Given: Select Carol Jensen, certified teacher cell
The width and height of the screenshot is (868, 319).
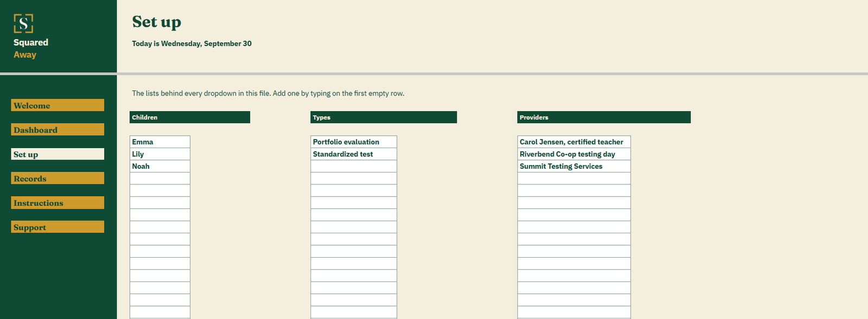Looking at the screenshot, I should pyautogui.click(x=574, y=142).
